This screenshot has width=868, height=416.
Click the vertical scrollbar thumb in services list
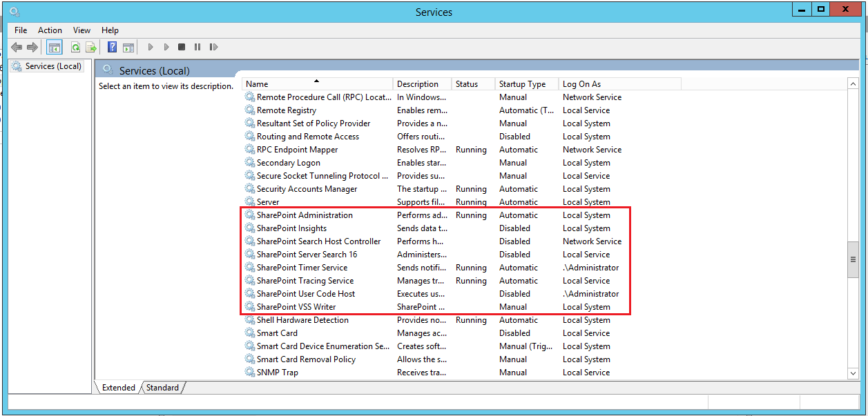tap(853, 260)
